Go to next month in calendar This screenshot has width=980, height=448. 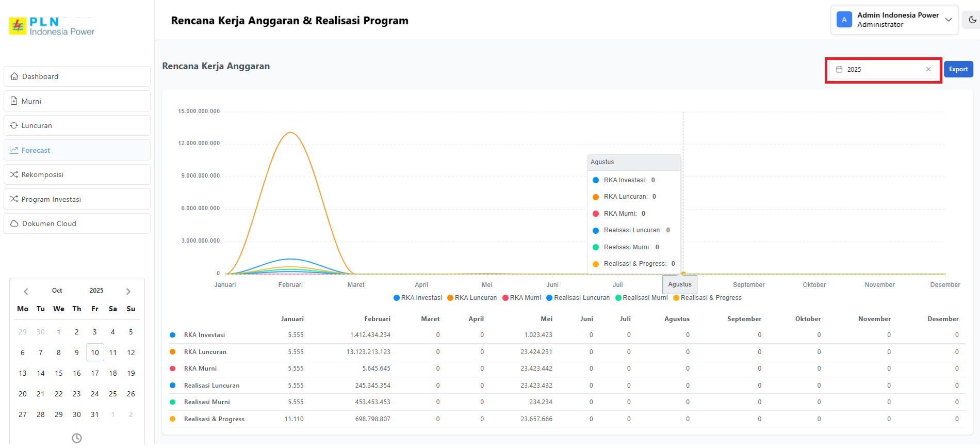point(128,291)
